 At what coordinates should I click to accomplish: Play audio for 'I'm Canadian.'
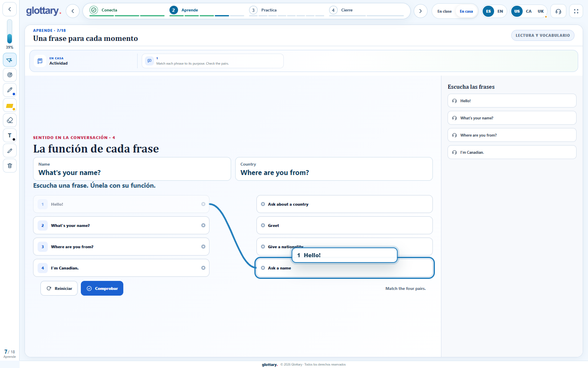pyautogui.click(x=512, y=152)
